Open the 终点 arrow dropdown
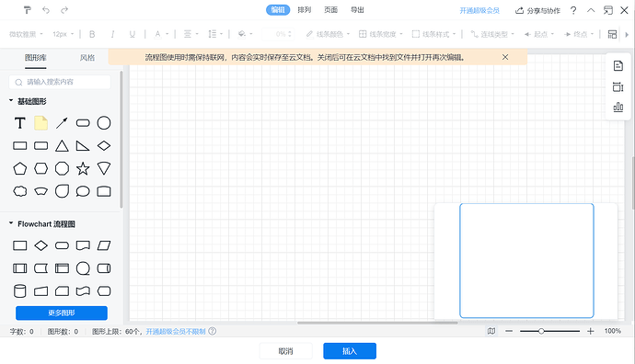 [x=579, y=34]
